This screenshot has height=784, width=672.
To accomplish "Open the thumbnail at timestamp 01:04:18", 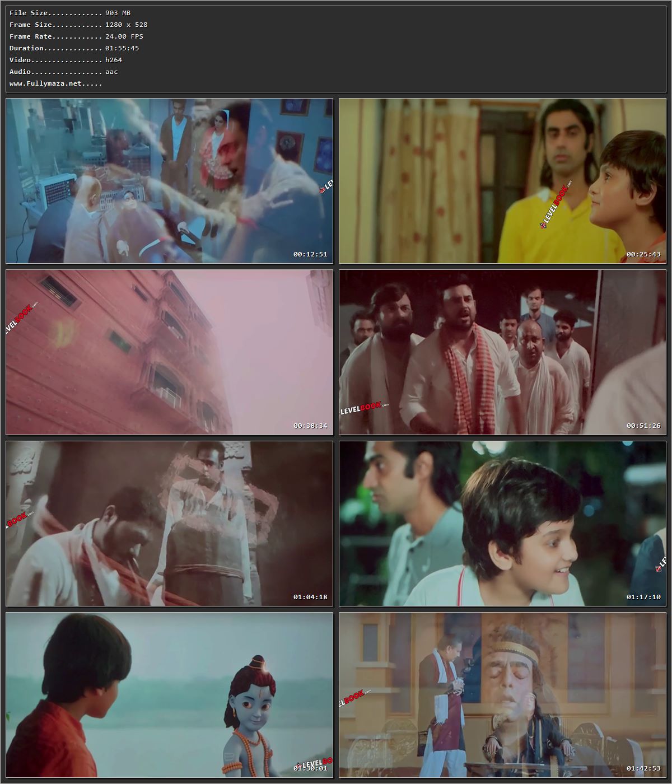I will 170,524.
